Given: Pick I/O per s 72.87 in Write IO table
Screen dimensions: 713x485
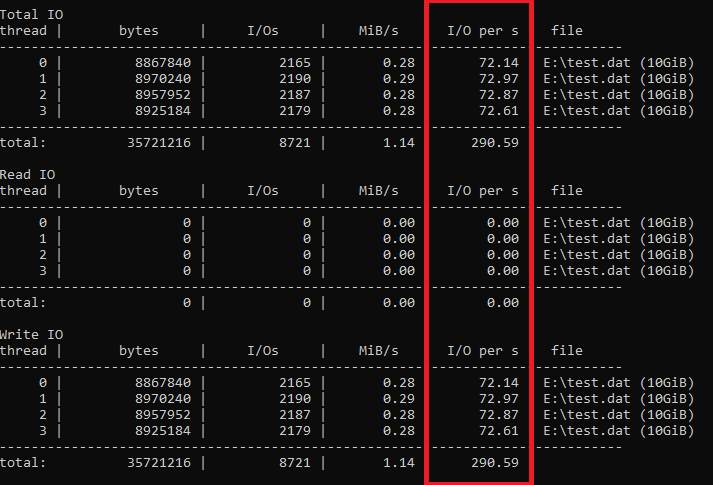Looking at the screenshot, I should (x=499, y=415).
